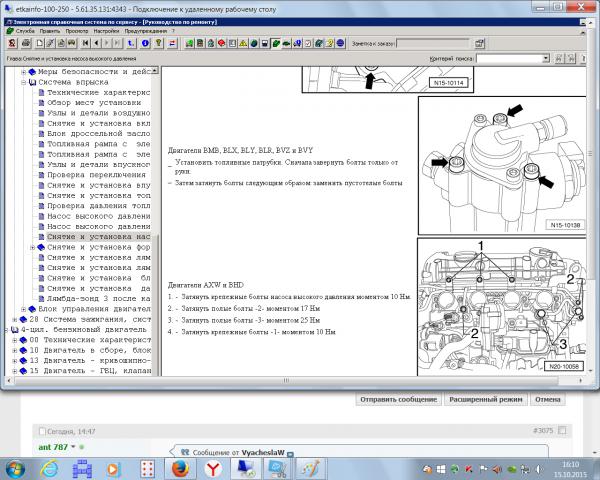Screen dimensions: 600x480
Task: Click the yellow warning triangle toolbar icon
Action: (243, 43)
